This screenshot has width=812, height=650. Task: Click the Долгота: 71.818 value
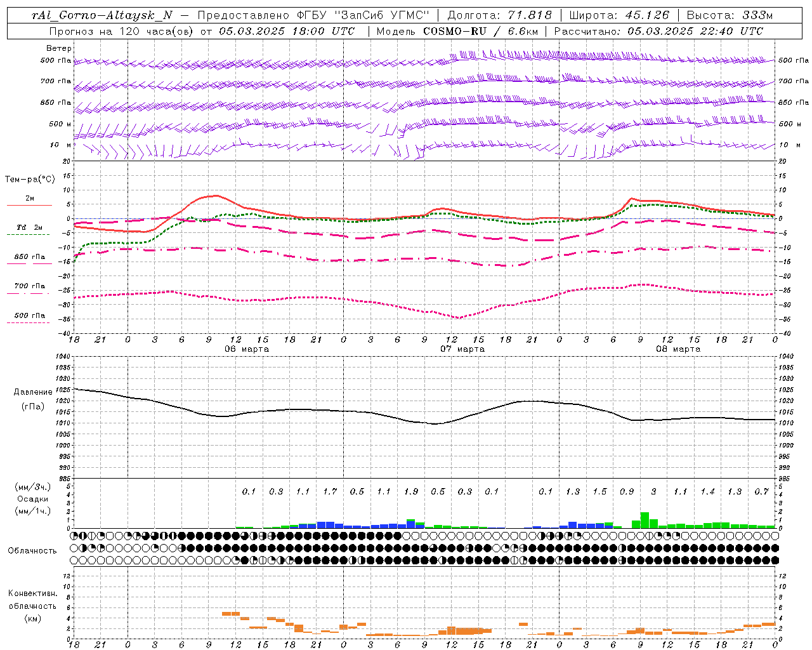(x=500, y=15)
